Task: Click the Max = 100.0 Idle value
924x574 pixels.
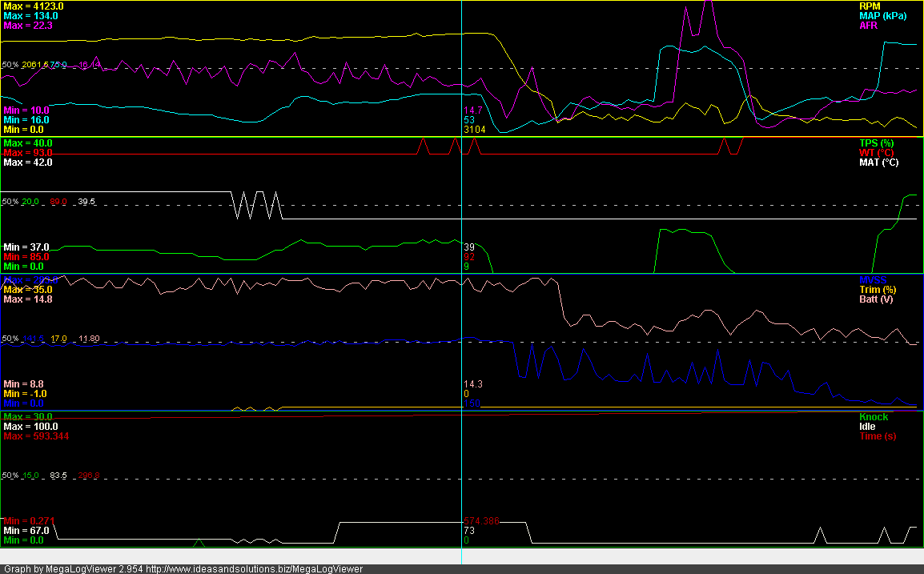Action: pos(30,426)
